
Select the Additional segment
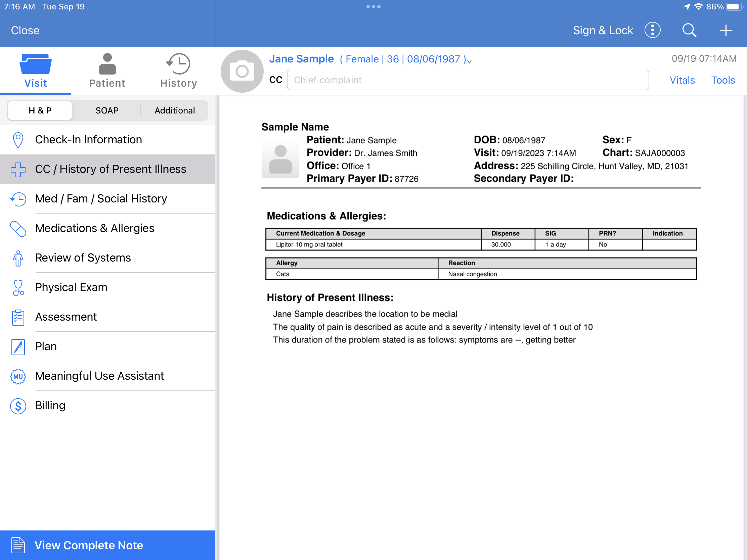175,110
